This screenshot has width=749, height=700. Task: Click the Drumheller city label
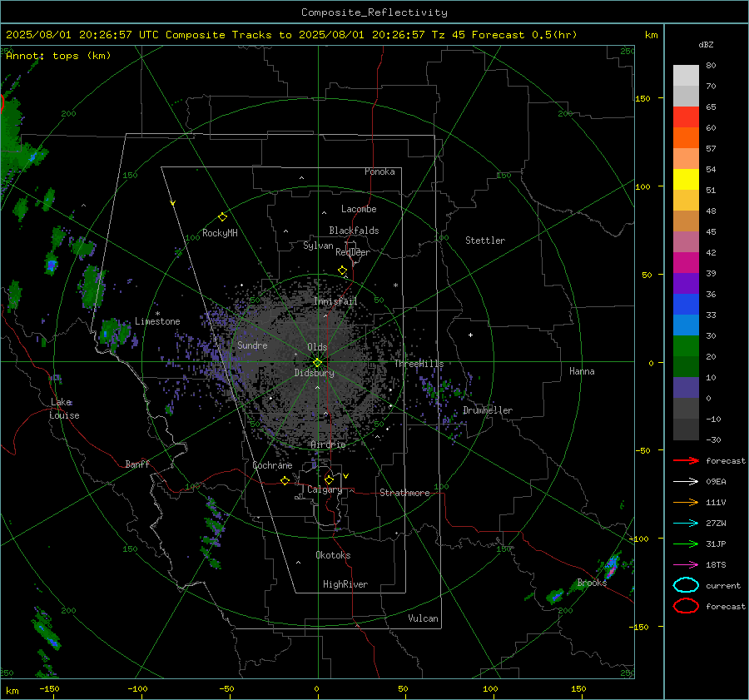[488, 410]
